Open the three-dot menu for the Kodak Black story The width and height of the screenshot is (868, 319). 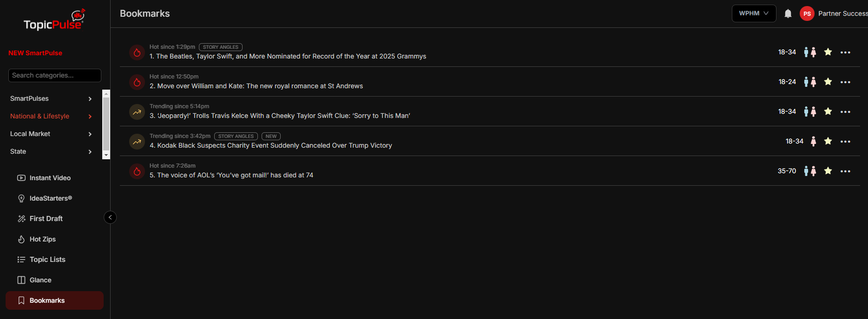[x=845, y=142]
